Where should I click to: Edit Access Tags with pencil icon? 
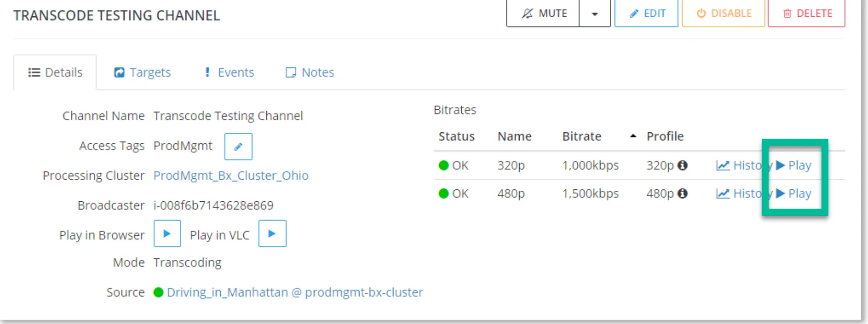pos(239,147)
